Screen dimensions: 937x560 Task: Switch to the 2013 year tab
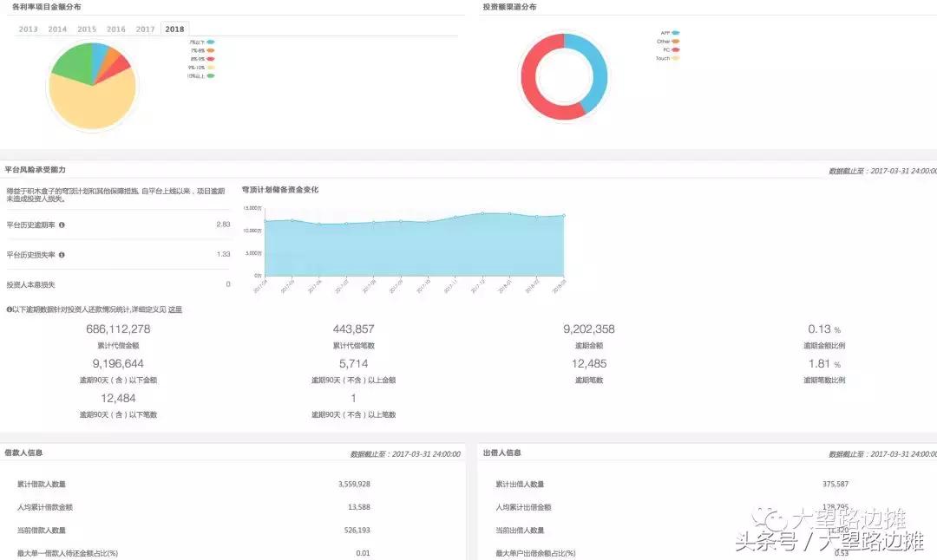pyautogui.click(x=28, y=29)
